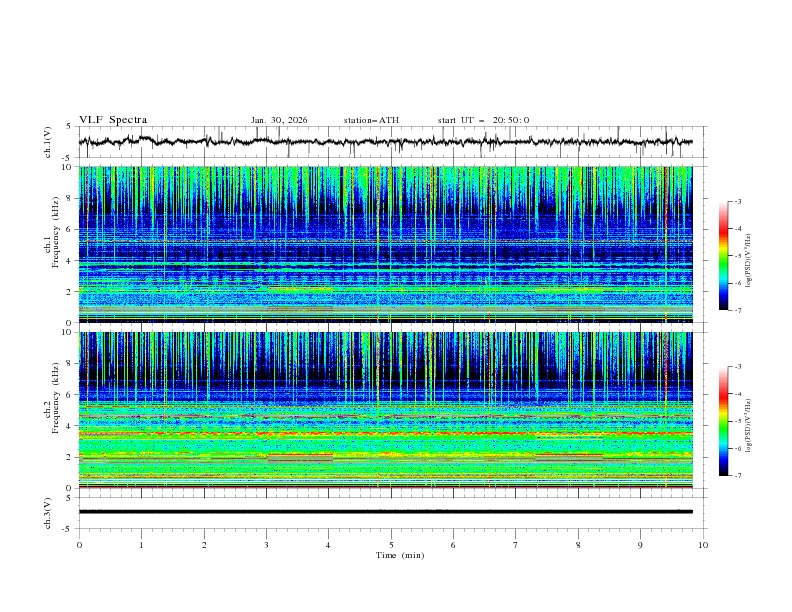Click the ch.3 flat voltage trace
The width and height of the screenshot is (792, 612).
390,511
